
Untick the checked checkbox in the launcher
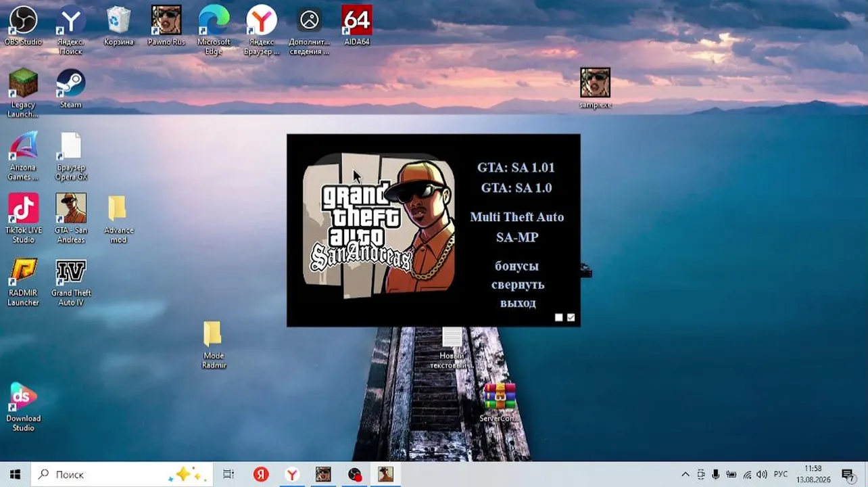click(x=571, y=317)
